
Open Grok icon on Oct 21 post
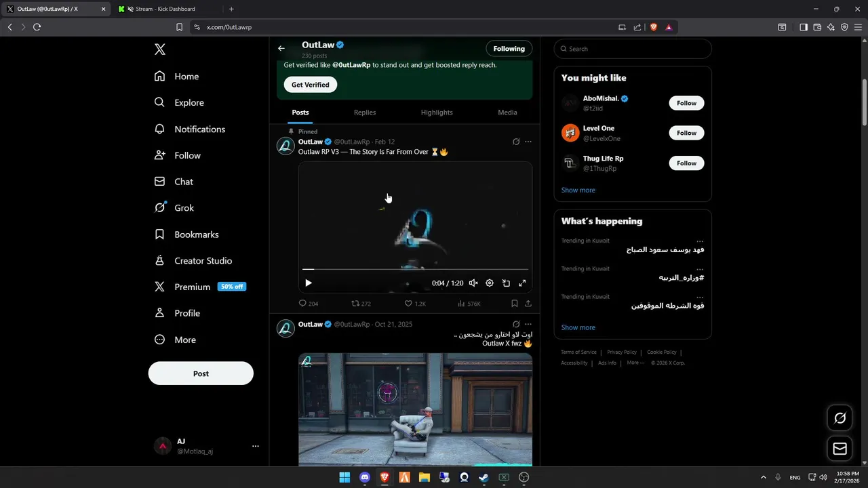[516, 324]
